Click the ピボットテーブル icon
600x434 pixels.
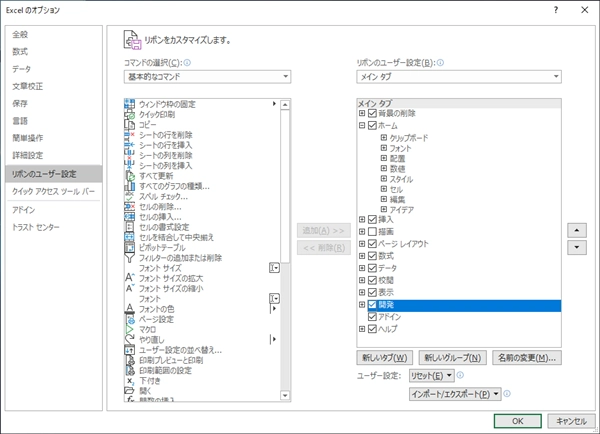point(129,248)
